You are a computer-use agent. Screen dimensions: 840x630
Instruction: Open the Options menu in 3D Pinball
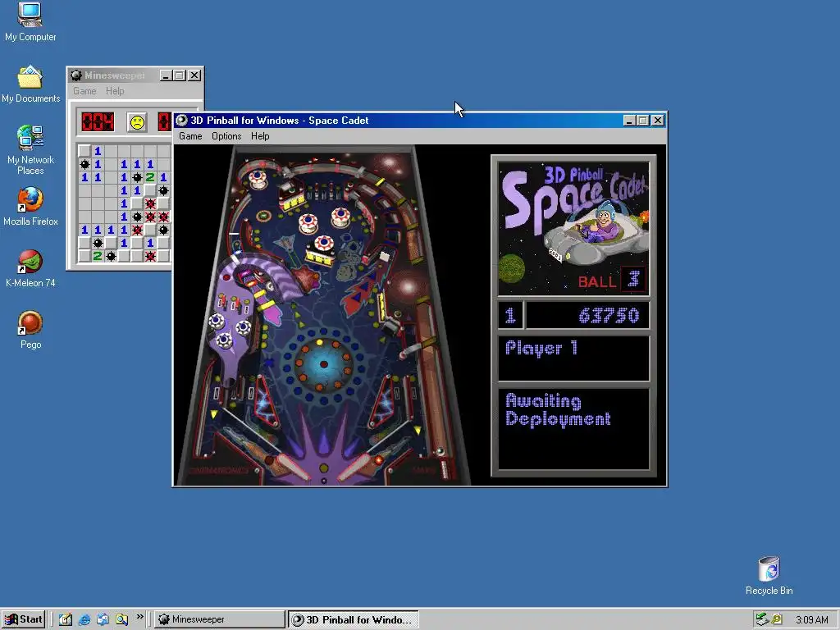(x=226, y=136)
